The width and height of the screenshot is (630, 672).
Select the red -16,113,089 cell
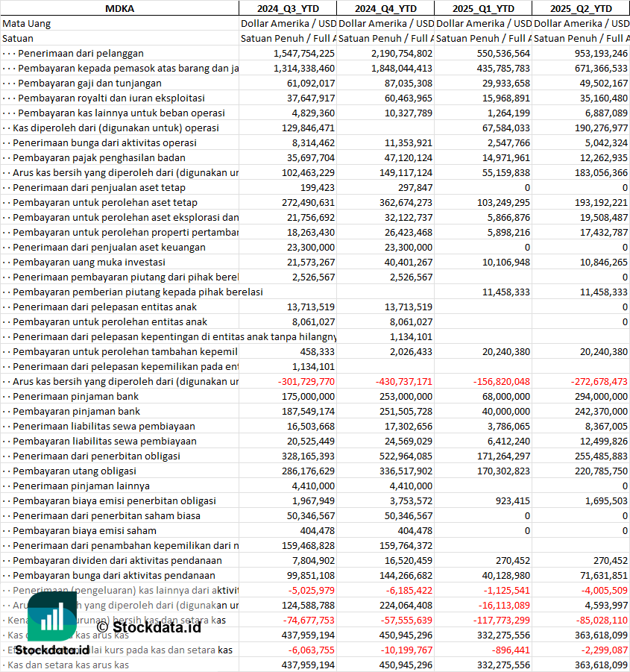483,605
